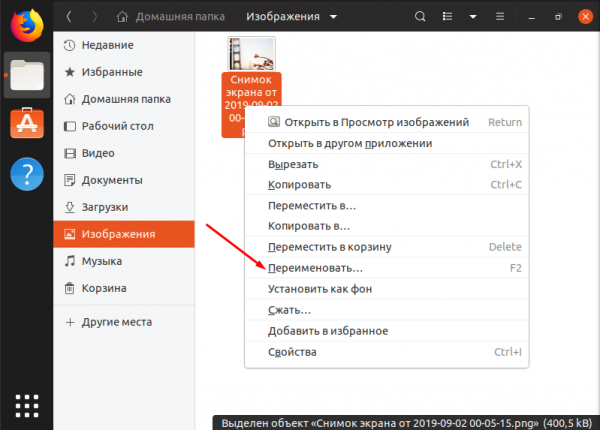Viewport: 600px width, 430px height.
Task: Choose Установить как фон
Action: (386, 289)
